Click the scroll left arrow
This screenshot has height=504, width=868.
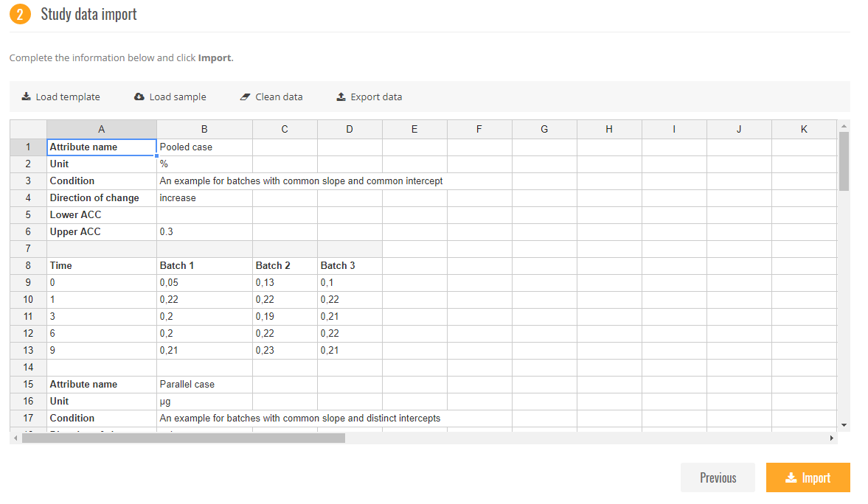tap(15, 438)
